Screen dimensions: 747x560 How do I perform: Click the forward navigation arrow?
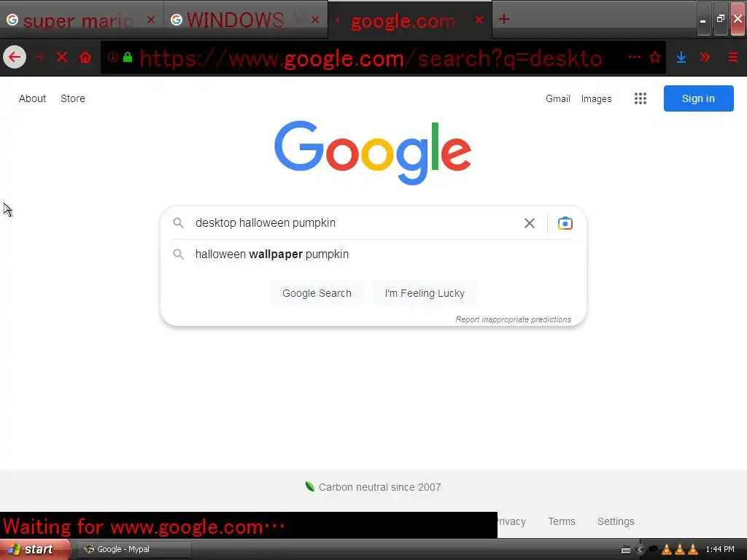39,58
